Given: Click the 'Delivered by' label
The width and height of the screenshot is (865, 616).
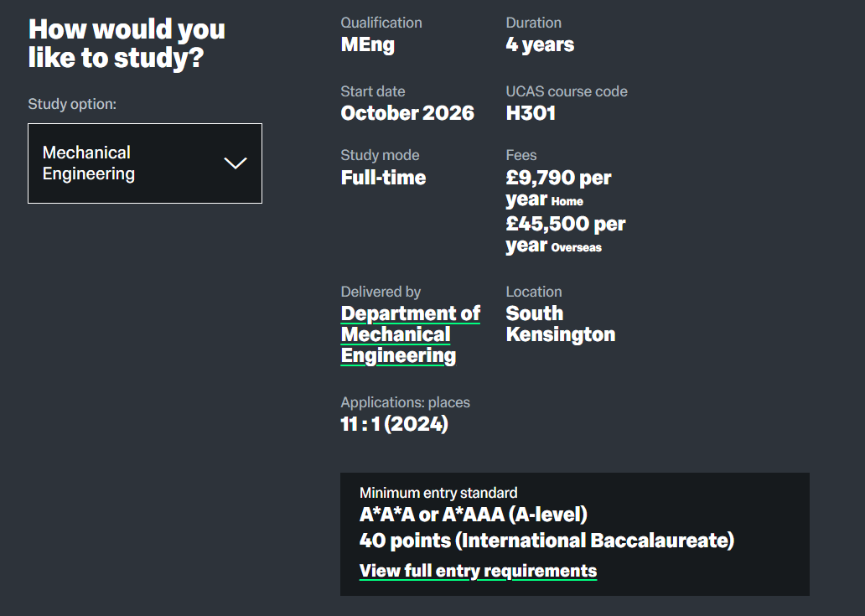Looking at the screenshot, I should tap(381, 292).
